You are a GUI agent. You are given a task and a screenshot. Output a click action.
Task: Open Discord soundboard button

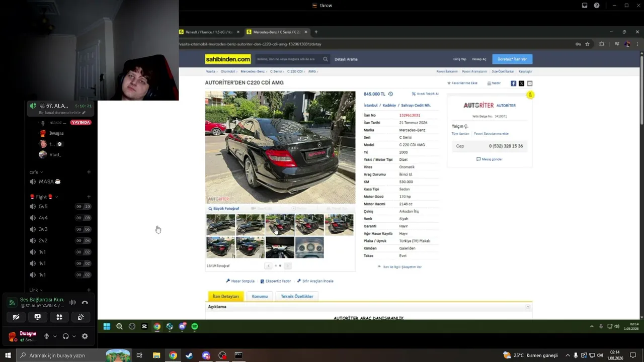click(81, 317)
